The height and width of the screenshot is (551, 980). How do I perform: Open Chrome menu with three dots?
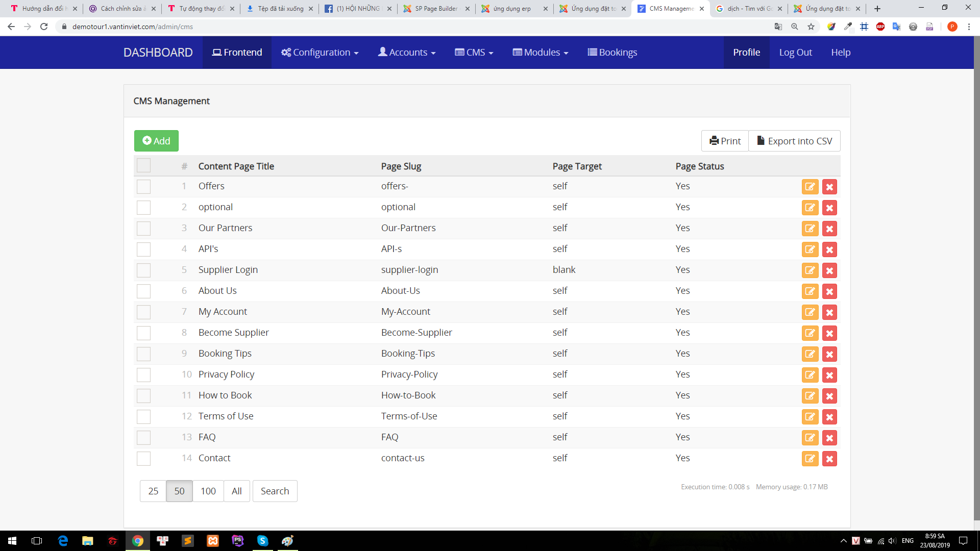click(969, 27)
